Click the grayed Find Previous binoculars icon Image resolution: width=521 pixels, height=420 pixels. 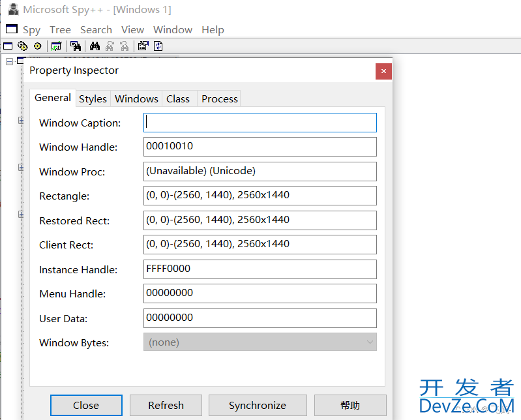[x=125, y=46]
